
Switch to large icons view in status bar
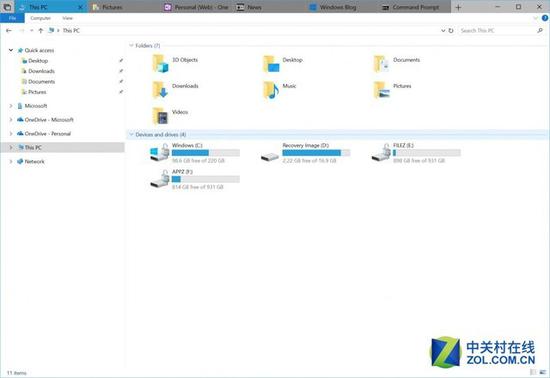[x=542, y=372]
